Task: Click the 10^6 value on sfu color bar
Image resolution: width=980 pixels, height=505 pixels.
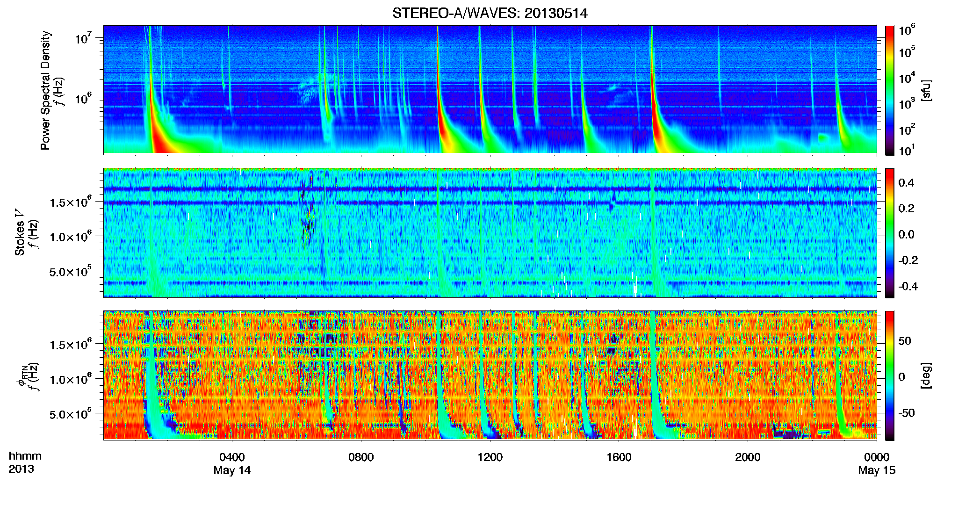Action: 907,30
